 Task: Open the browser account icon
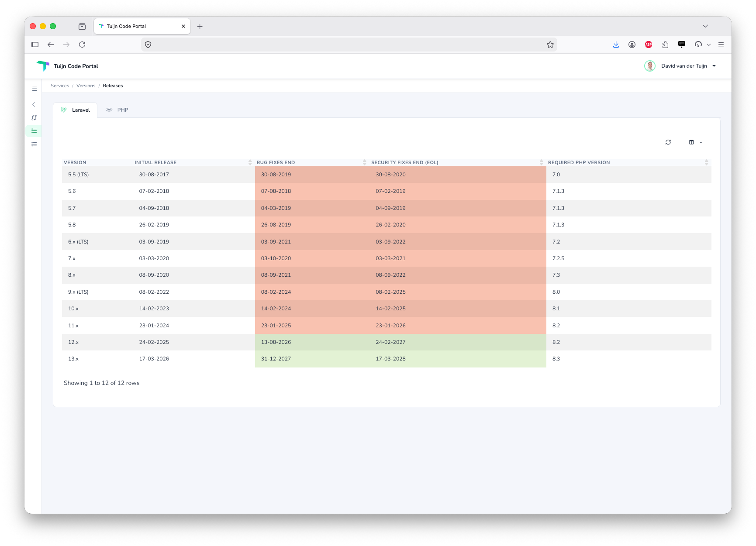coord(632,45)
